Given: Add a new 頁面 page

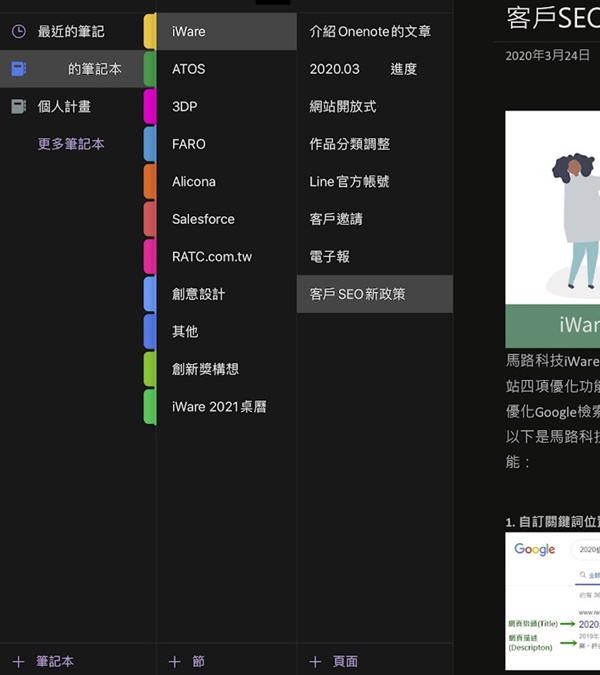Looking at the screenshot, I should click(334, 662).
